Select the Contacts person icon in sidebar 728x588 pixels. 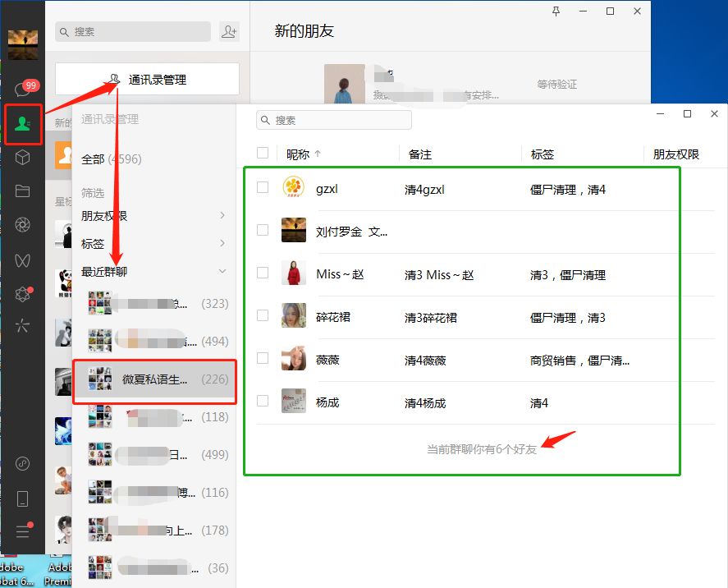[23, 125]
